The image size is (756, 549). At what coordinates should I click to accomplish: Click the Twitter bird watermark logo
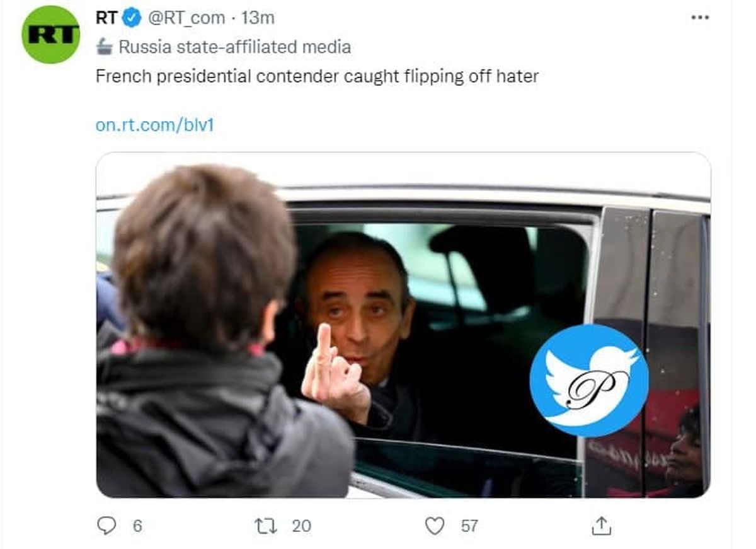pyautogui.click(x=588, y=381)
